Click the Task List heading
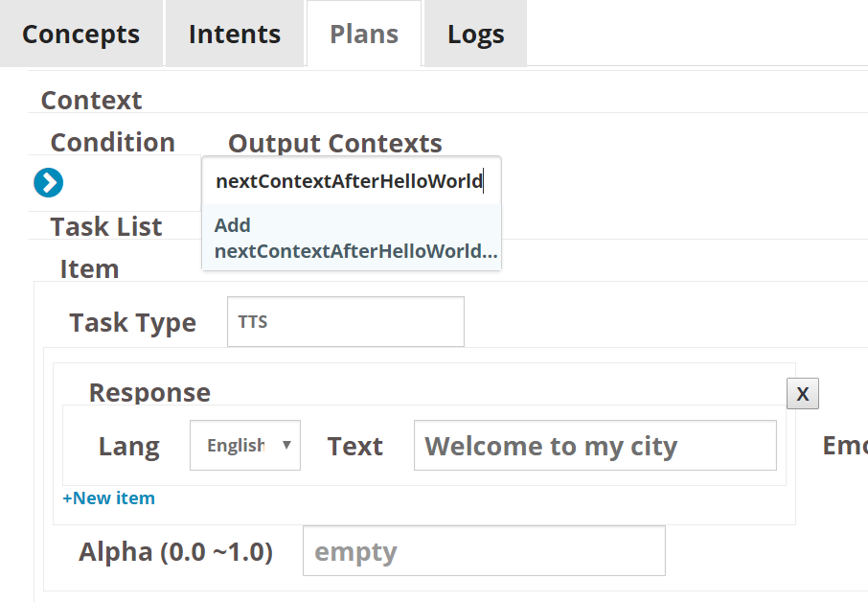This screenshot has height=602, width=868. [x=106, y=226]
